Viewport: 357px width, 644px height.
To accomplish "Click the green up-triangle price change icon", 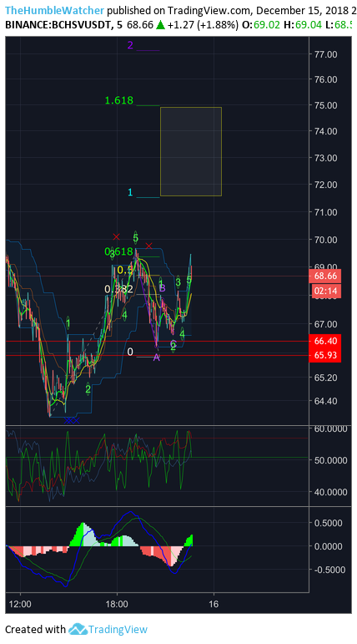I will click(160, 25).
